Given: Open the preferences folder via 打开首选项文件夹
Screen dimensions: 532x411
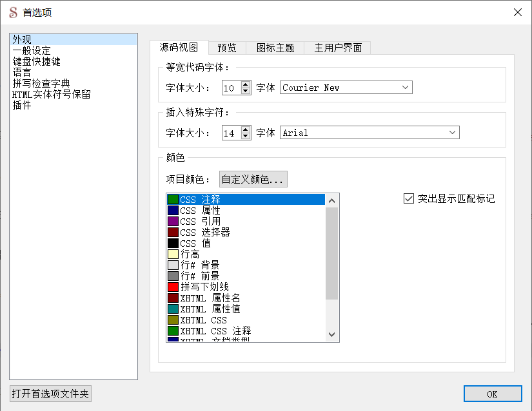Looking at the screenshot, I should click(50, 393).
